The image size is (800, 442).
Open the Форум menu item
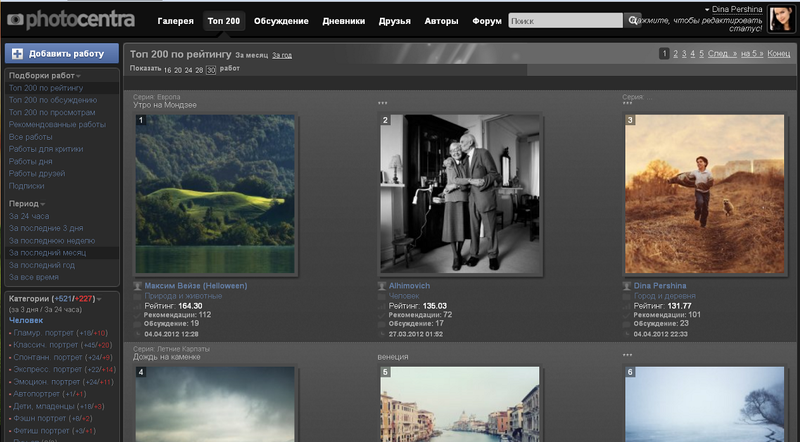tap(485, 21)
